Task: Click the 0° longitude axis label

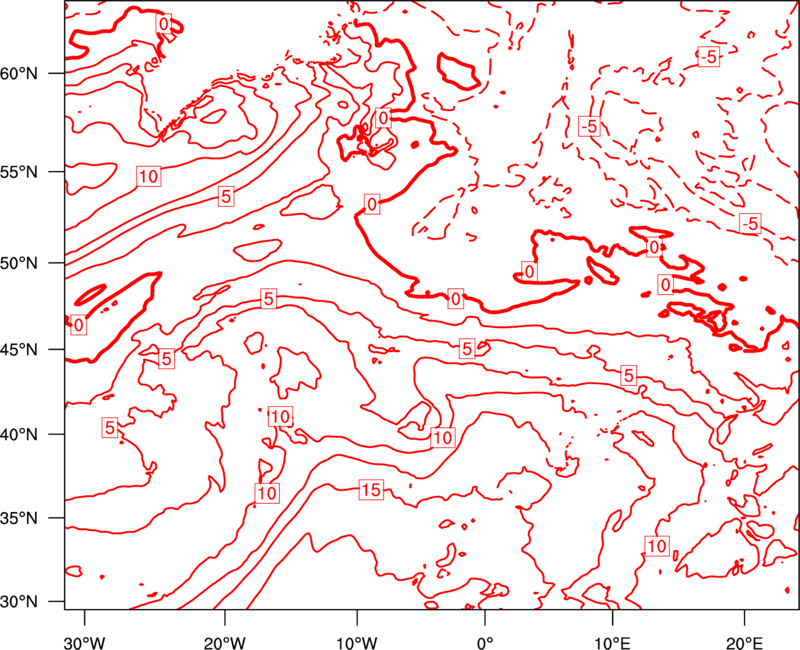Action: 485,643
